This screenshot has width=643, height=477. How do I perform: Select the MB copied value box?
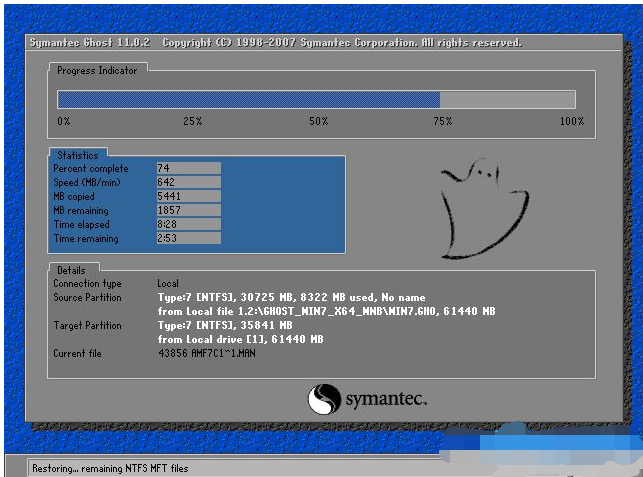pyautogui.click(x=188, y=196)
